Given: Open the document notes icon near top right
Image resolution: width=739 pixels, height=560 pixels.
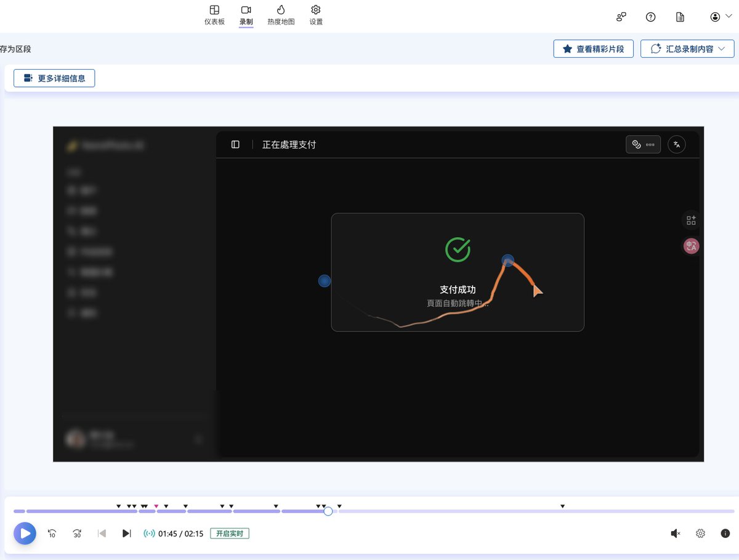Looking at the screenshot, I should point(680,17).
